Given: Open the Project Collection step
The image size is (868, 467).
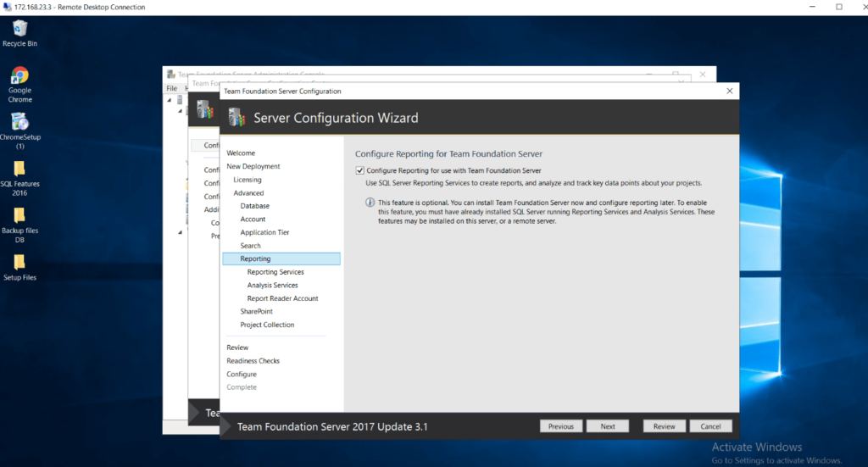Looking at the screenshot, I should [267, 325].
